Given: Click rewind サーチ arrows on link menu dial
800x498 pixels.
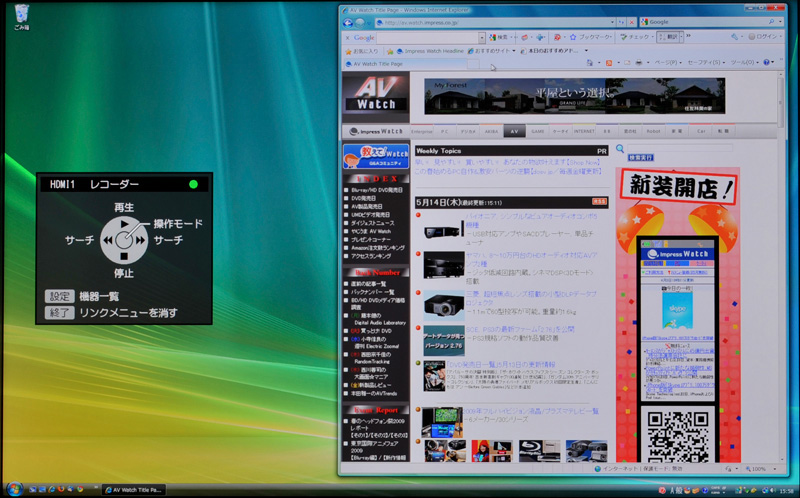Looking at the screenshot, I should pyautogui.click(x=108, y=240).
